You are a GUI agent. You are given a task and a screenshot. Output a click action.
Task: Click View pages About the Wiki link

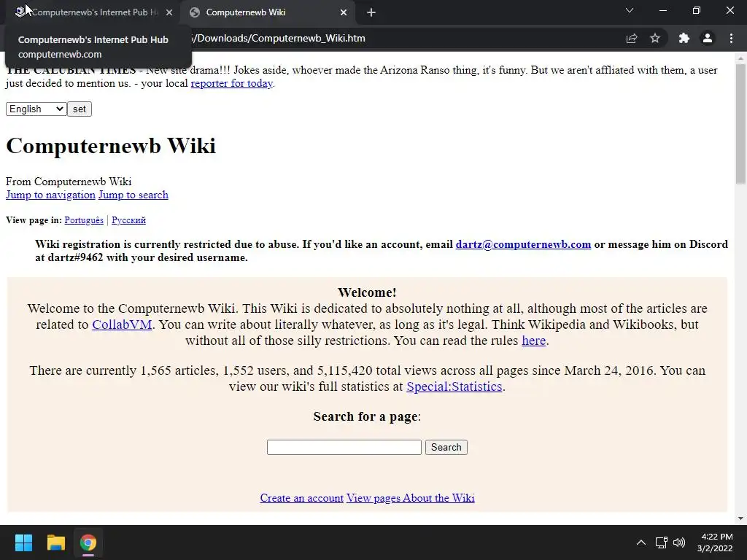pos(411,498)
